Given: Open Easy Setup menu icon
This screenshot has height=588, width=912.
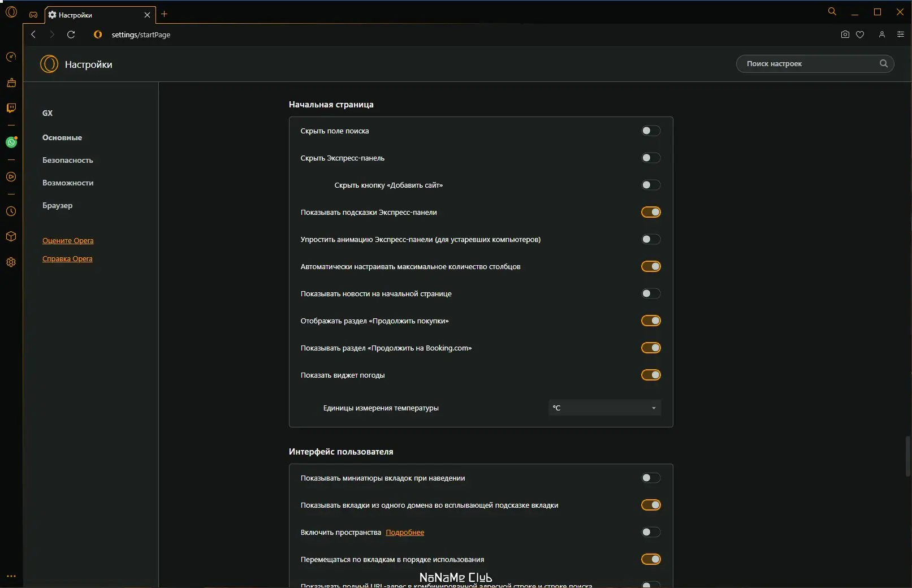Looking at the screenshot, I should [901, 34].
